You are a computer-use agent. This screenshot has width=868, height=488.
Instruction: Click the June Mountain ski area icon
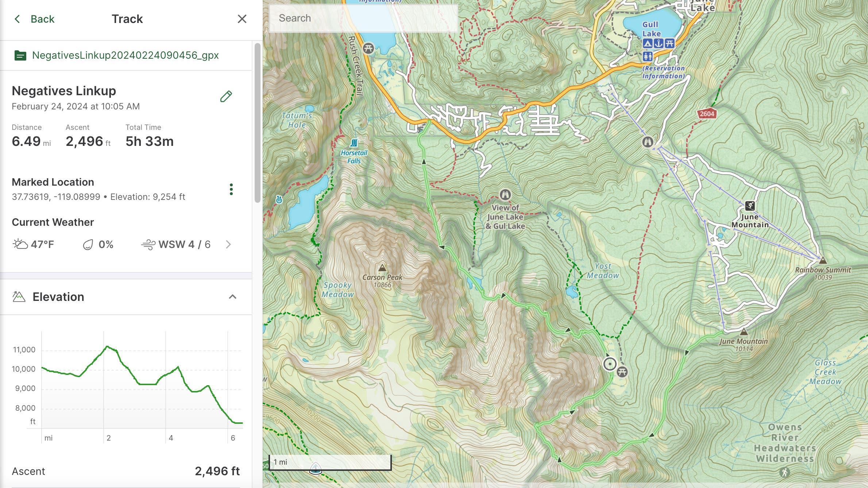pos(750,206)
